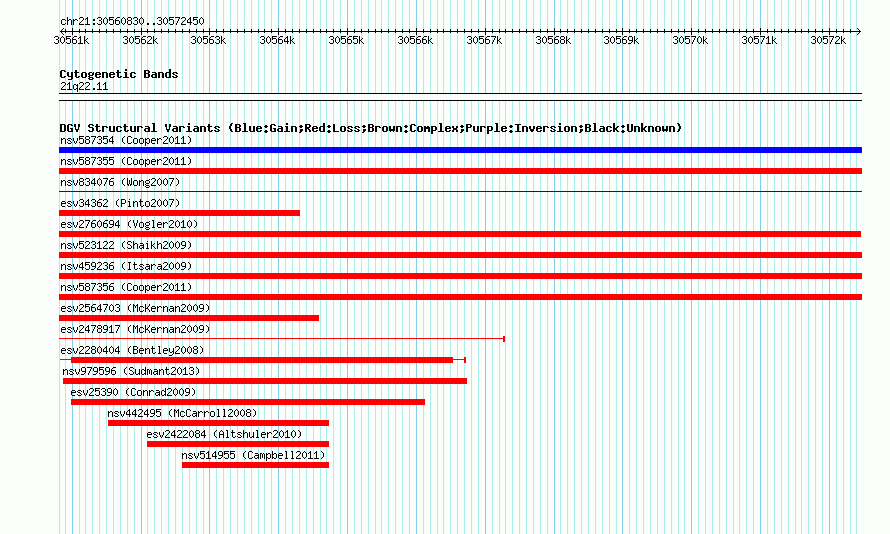Click the chr21:30560830..30572450 coordinate label
890x534 pixels.
(132, 21)
